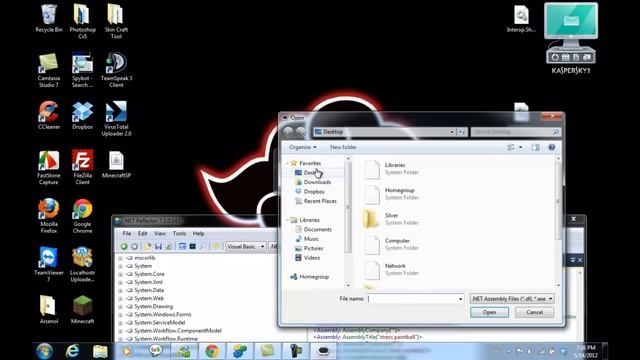Click the yellow star Bookmarks icon in Reflector

[216, 247]
